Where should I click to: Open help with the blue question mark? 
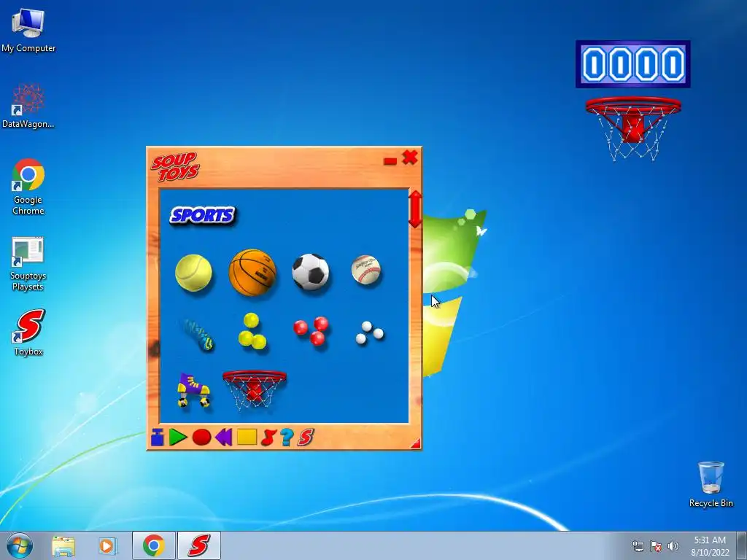(286, 437)
